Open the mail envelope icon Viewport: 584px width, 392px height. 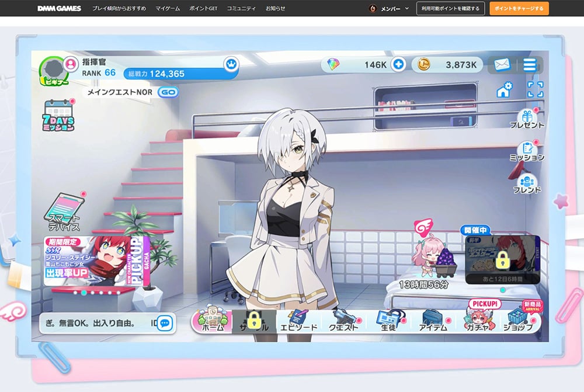tap(502, 65)
